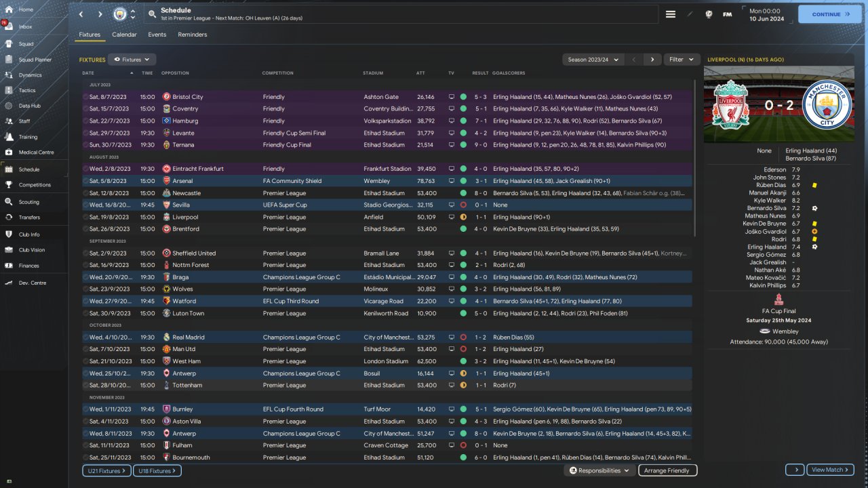This screenshot has height=488, width=868.
Task: Select the Arsenal Community Shield row check circle
Action: pos(85,181)
